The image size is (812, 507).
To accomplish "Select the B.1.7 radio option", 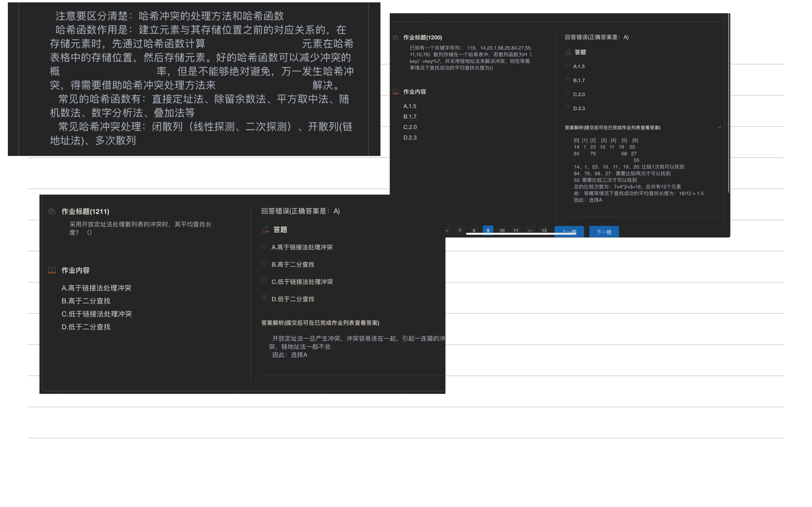I will point(567,79).
